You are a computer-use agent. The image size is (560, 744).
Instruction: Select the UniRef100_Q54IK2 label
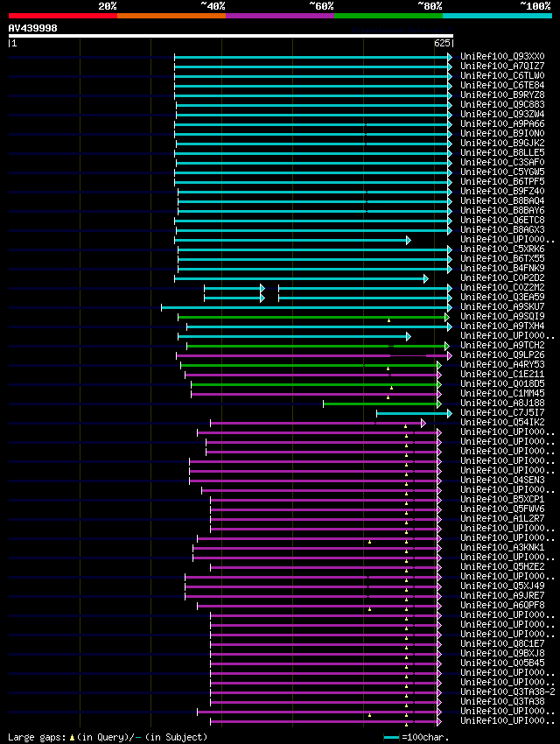pos(502,422)
